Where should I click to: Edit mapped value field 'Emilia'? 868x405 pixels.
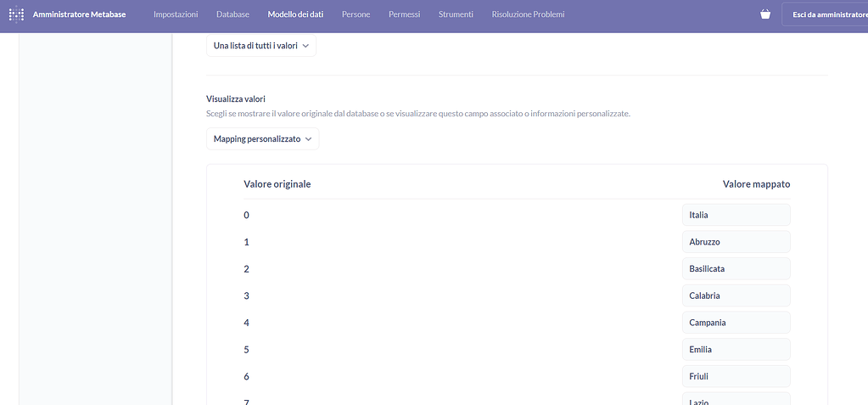pyautogui.click(x=736, y=350)
